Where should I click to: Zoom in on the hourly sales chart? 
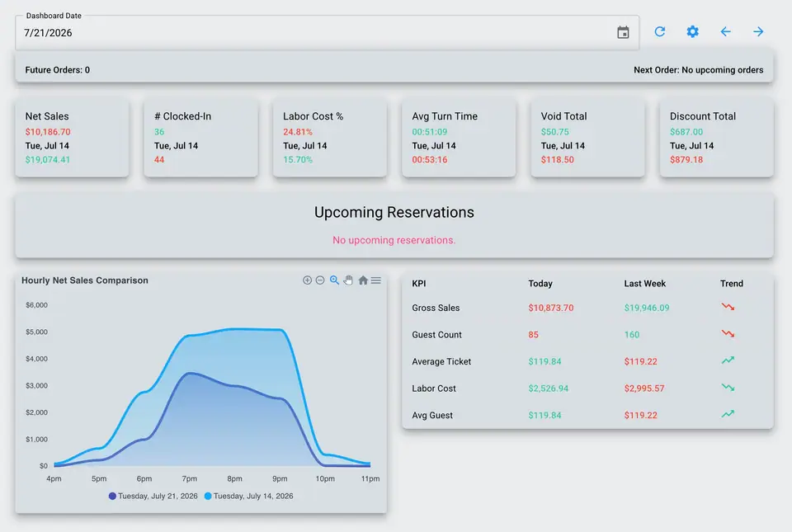(x=307, y=280)
